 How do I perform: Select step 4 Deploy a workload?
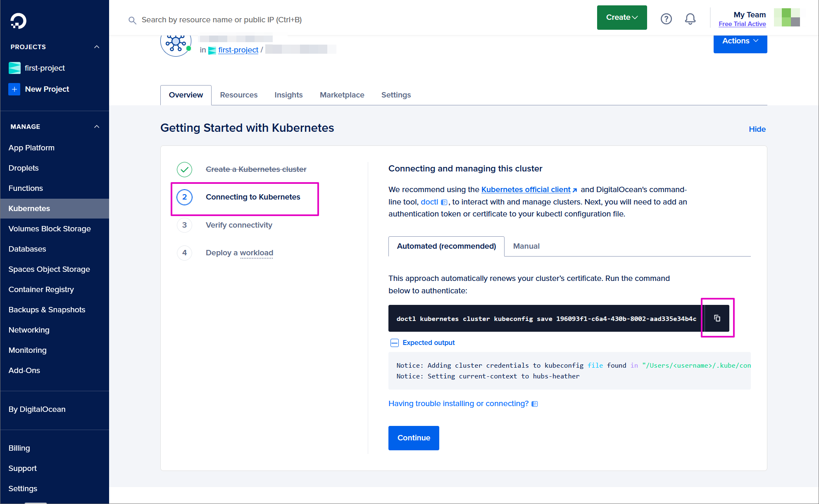coord(239,253)
